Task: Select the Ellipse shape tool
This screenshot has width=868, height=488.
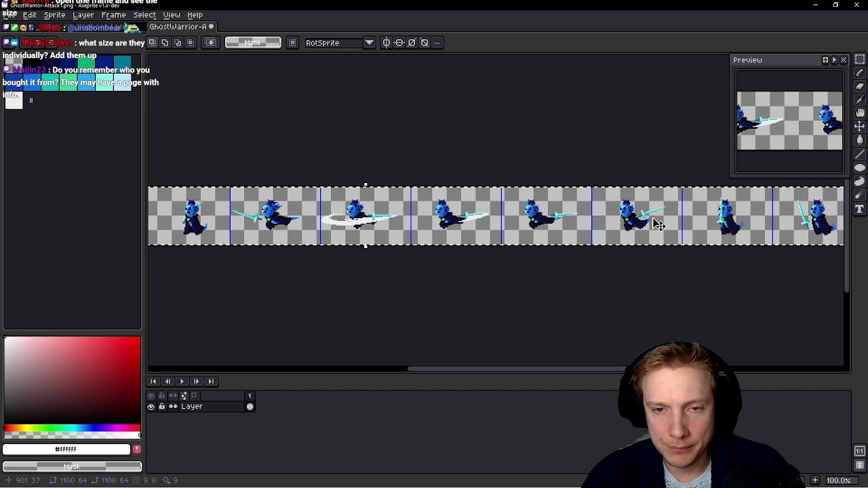Action: tap(860, 168)
